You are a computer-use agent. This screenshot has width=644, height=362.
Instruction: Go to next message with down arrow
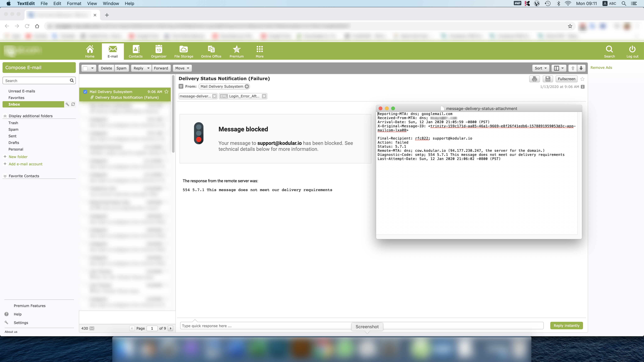tap(581, 68)
